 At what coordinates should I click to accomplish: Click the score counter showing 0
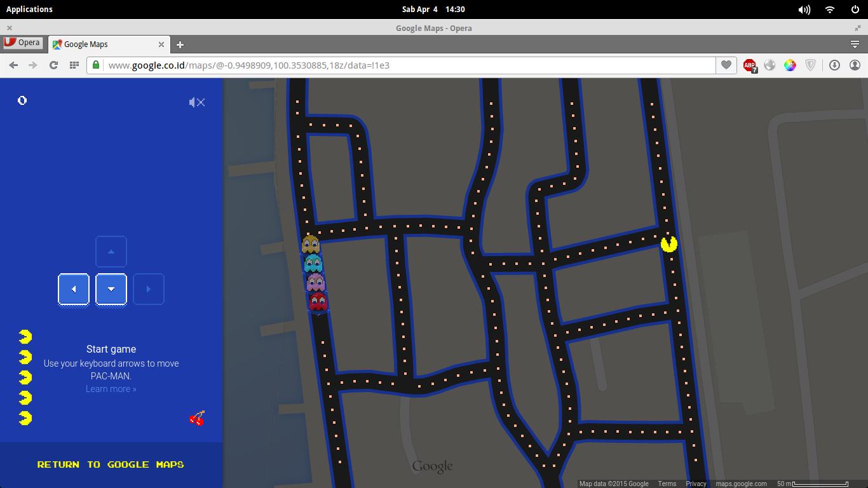(22, 100)
